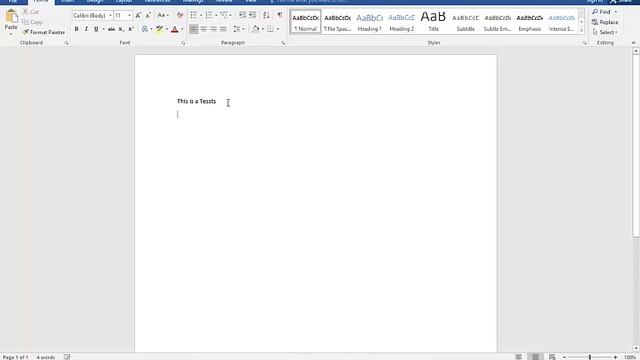This screenshot has width=640, height=360.
Task: Open the Borders dropdown arrow
Action: click(278, 29)
